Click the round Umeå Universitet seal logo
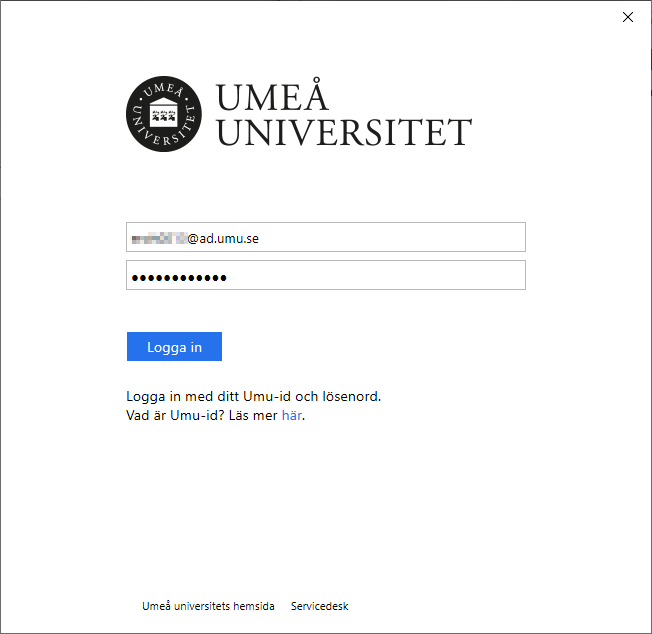 pos(164,114)
